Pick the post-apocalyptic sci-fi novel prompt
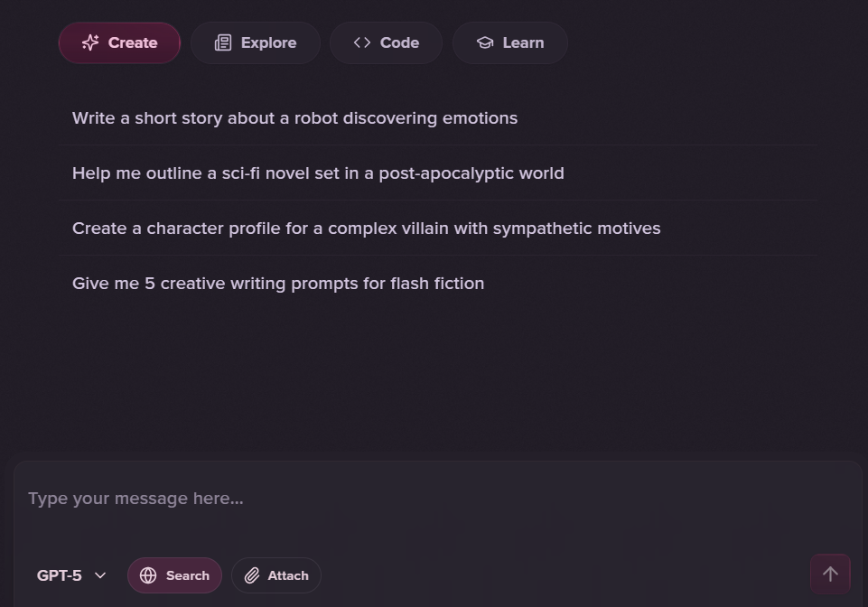 pos(318,173)
